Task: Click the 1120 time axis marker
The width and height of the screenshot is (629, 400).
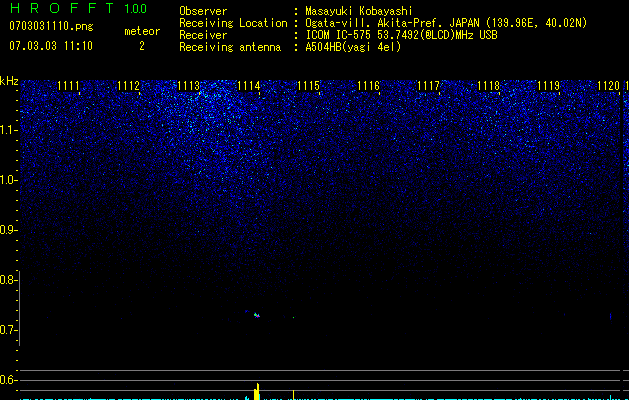Action: coord(609,86)
